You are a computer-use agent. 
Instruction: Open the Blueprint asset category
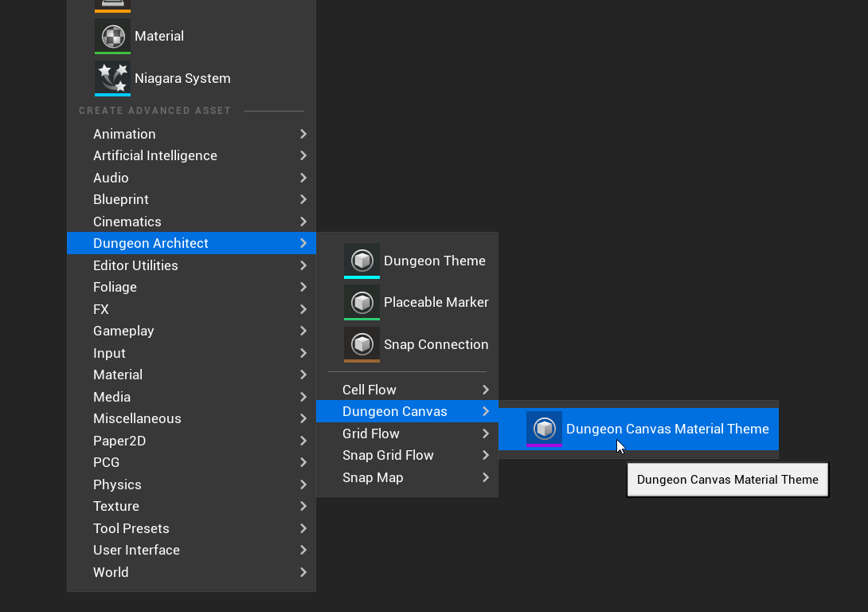192,199
